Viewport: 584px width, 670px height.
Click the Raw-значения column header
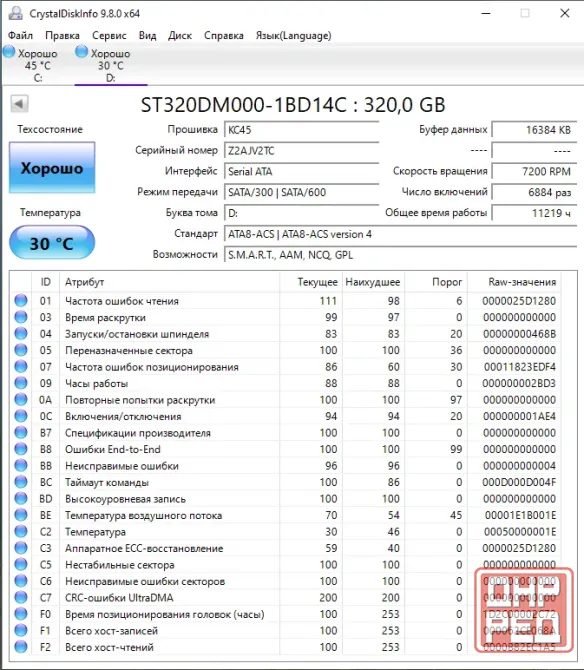click(x=514, y=282)
